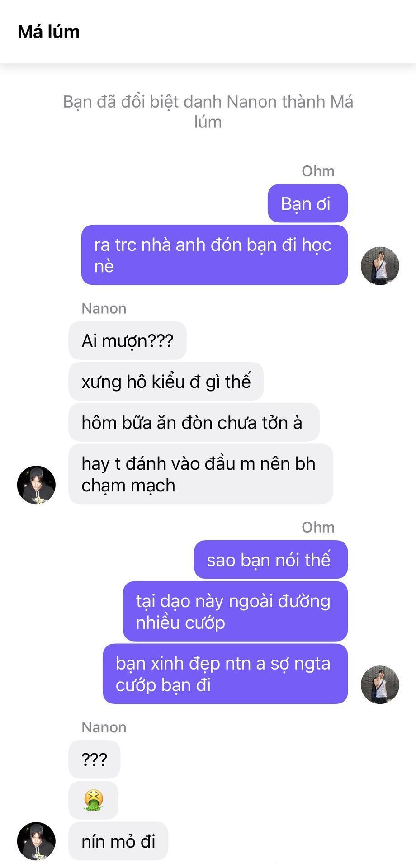The image size is (416, 868).
Task: Open Ohm's avatar beside 'ra trc nhà' message
Action: click(380, 266)
